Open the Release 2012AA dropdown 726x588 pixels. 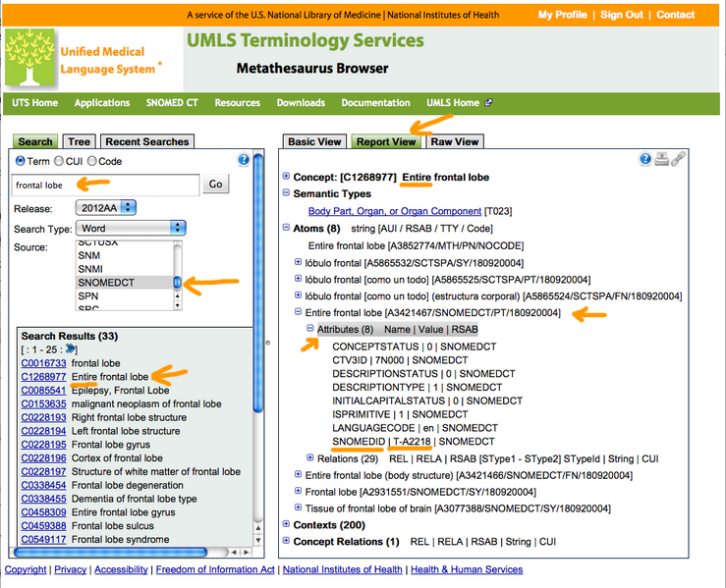click(105, 207)
